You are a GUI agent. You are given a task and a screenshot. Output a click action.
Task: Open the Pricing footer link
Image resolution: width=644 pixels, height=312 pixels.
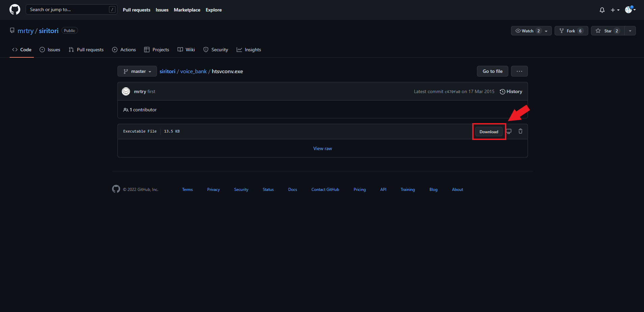(x=360, y=190)
